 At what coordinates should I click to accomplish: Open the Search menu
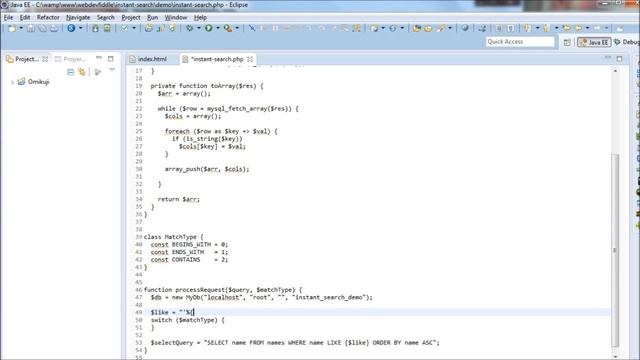point(106,18)
